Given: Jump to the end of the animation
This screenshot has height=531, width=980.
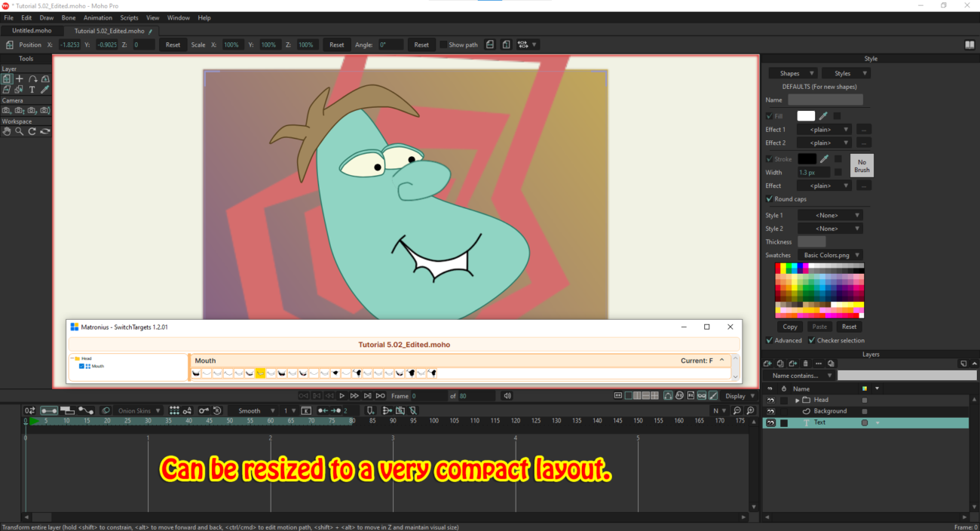Looking at the screenshot, I should click(381, 396).
